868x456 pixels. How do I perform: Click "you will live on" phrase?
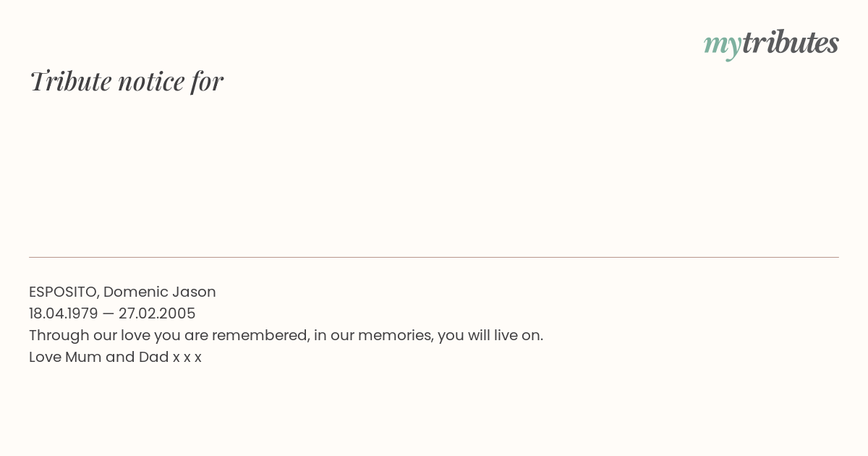tap(489, 335)
